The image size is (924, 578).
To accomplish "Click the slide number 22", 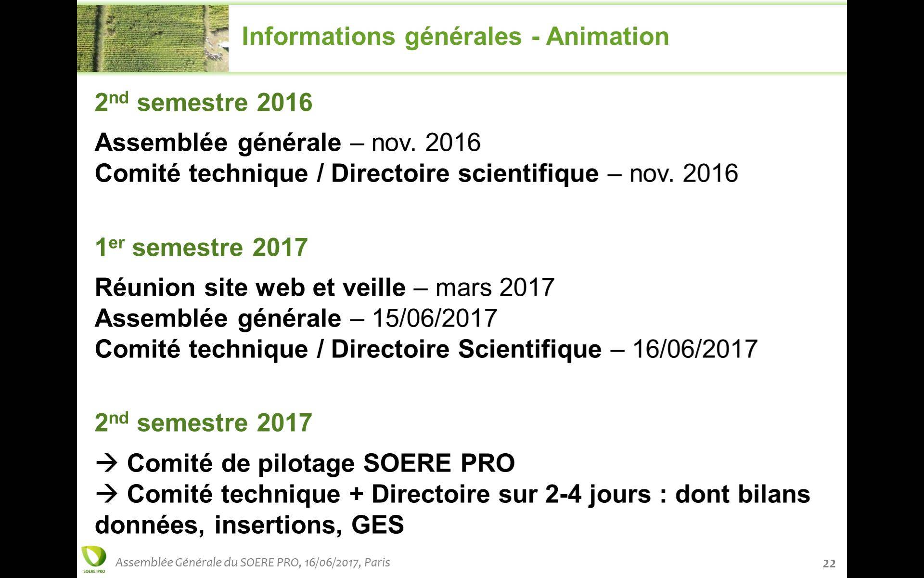I will (x=829, y=564).
